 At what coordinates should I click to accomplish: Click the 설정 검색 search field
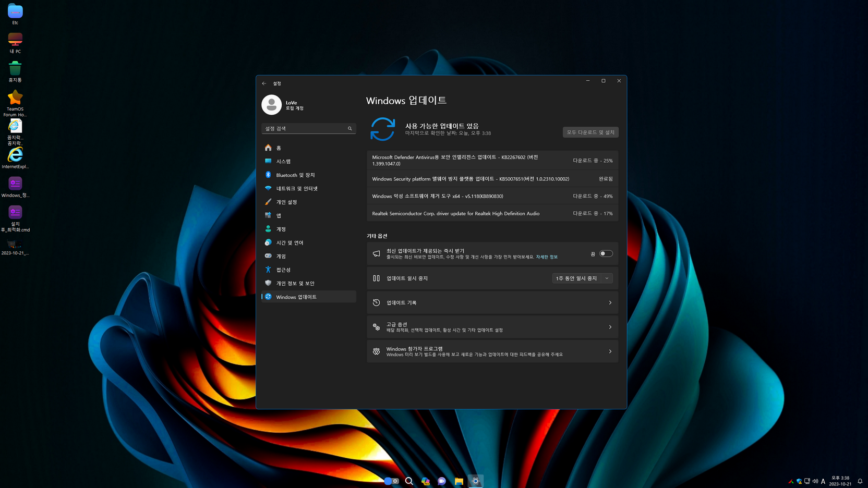(x=308, y=128)
